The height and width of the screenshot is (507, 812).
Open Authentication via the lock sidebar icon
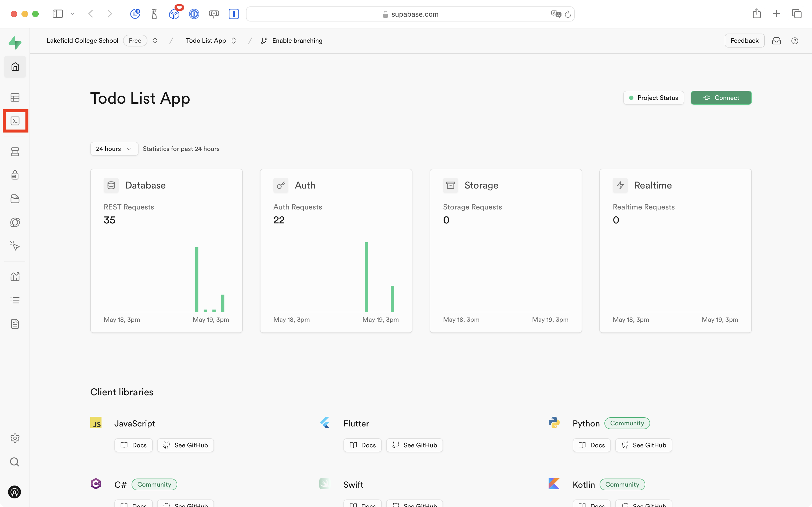click(15, 175)
